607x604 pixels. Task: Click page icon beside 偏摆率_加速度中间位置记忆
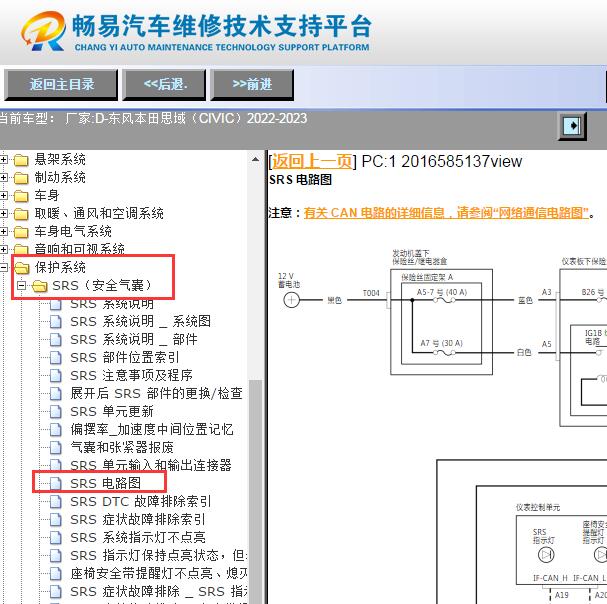(56, 430)
